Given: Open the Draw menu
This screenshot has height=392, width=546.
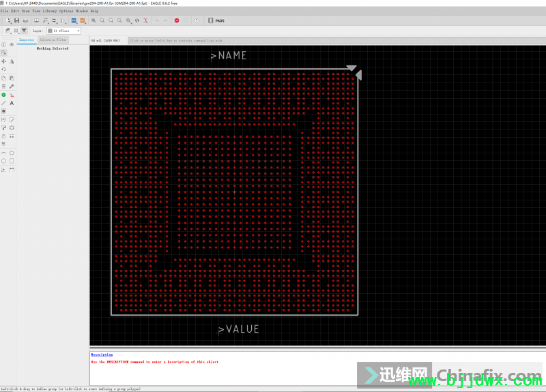Looking at the screenshot, I should coord(25,11).
